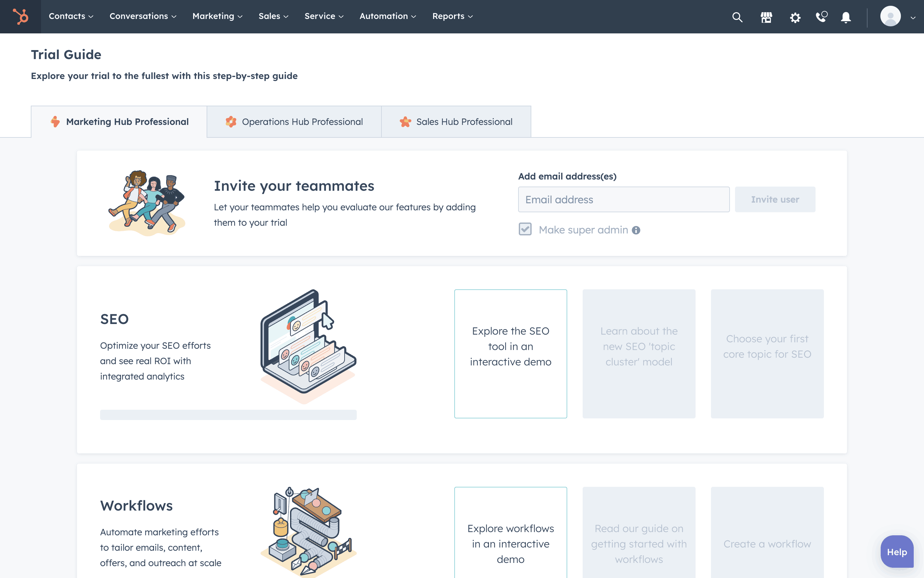Click the teammates illustration

(147, 203)
